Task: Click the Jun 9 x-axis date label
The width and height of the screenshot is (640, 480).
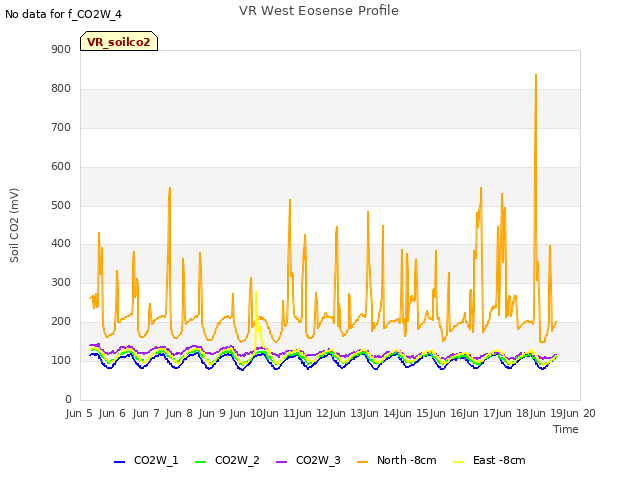Action: coord(212,413)
